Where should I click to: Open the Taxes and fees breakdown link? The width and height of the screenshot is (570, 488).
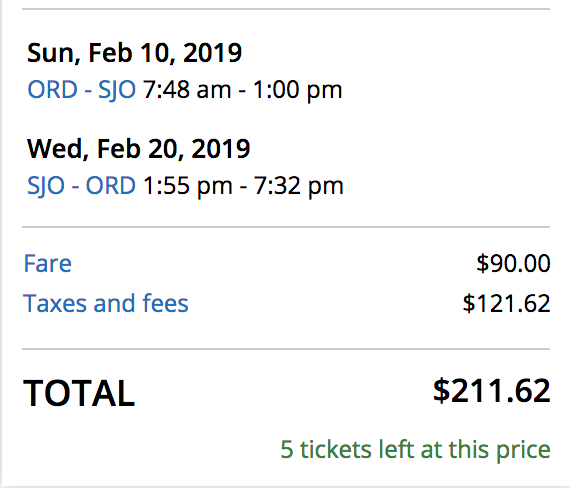[x=106, y=303]
